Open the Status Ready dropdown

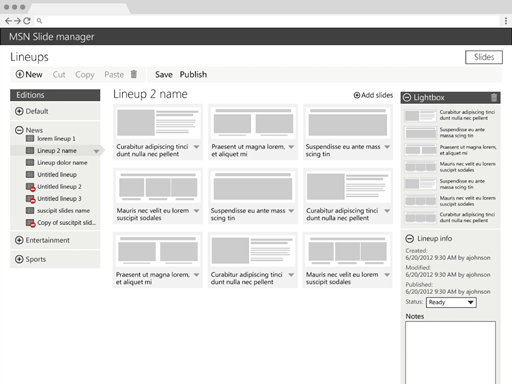coord(451,302)
